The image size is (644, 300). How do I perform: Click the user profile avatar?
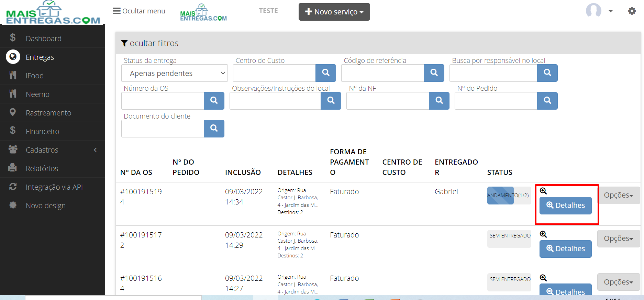[594, 10]
